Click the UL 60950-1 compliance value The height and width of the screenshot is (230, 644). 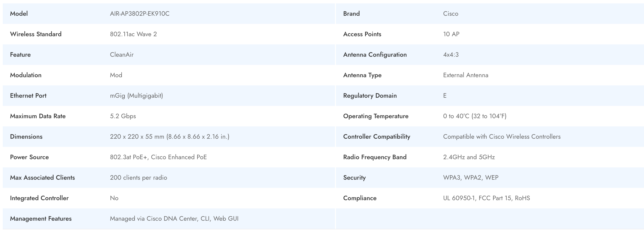tap(486, 198)
